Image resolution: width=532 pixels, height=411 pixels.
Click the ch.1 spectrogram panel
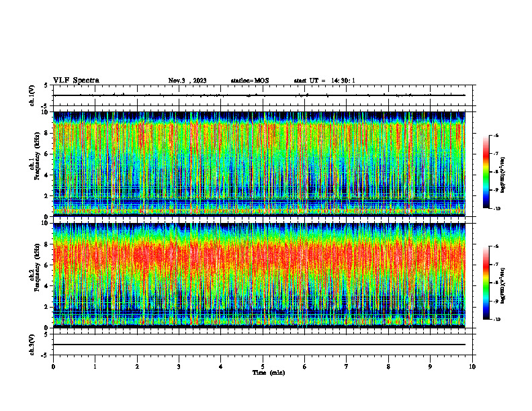point(259,164)
